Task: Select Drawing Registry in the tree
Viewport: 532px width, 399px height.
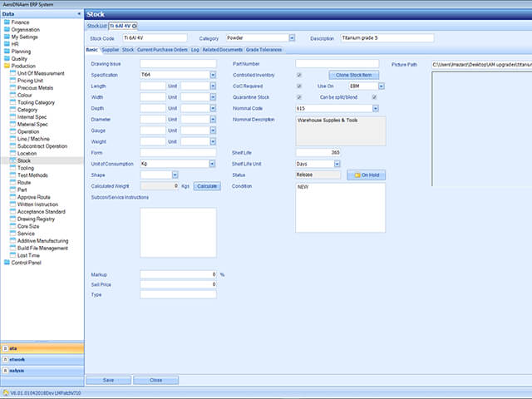Action: pos(36,219)
